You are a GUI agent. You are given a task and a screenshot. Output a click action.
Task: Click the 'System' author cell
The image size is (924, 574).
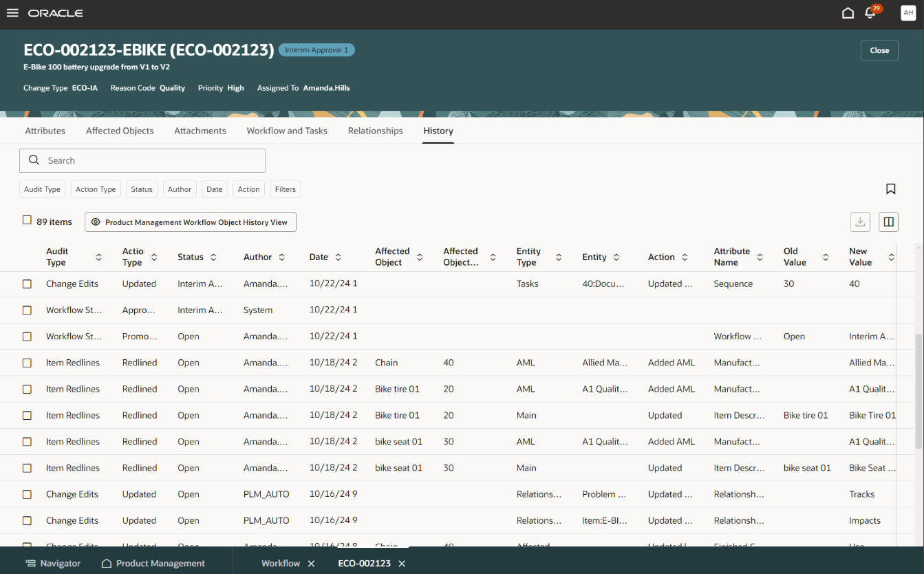258,310
